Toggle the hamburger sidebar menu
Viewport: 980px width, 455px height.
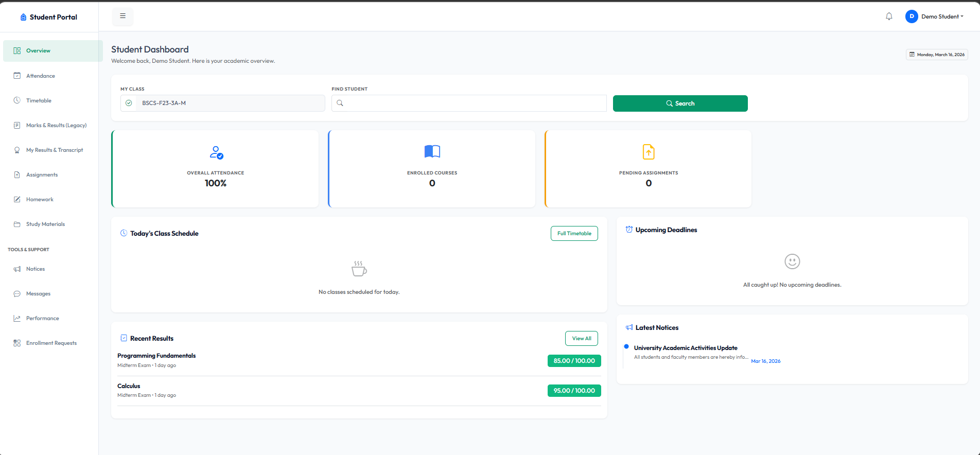point(122,16)
